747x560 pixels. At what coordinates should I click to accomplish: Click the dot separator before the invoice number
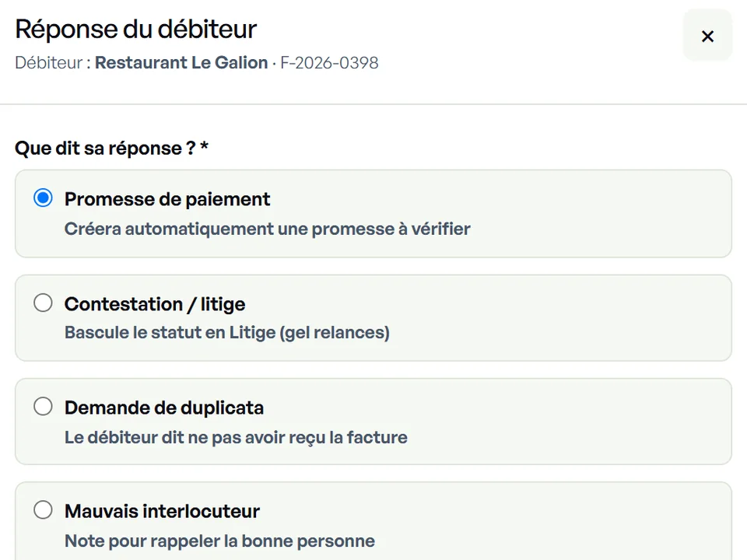(274, 63)
